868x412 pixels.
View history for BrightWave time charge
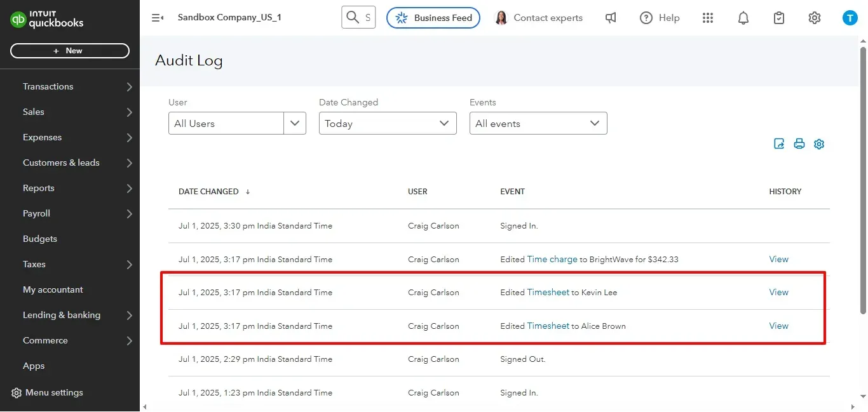(779, 259)
